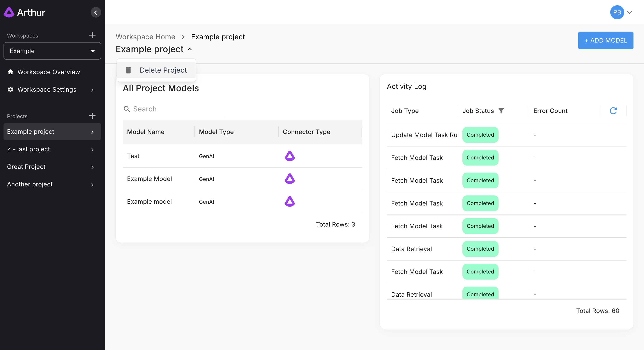This screenshot has width=644, height=350.
Task: Click the ADD MODEL button
Action: coord(605,40)
